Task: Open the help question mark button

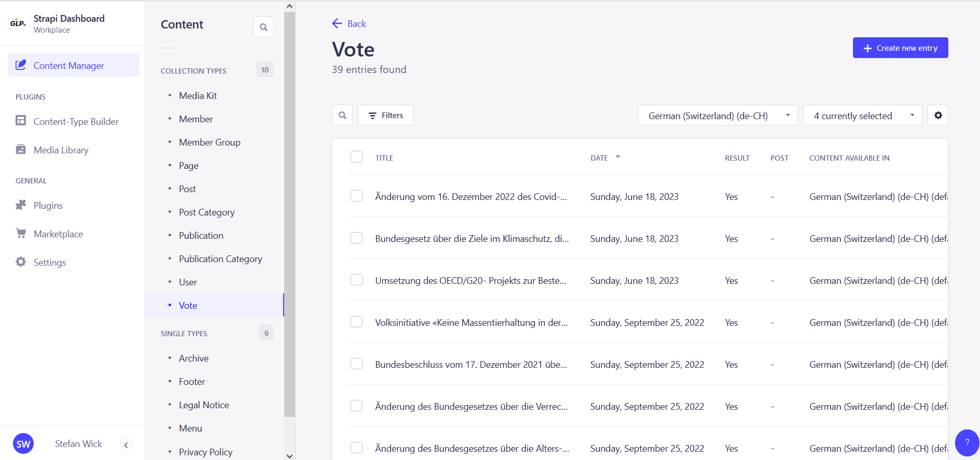Action: click(x=967, y=442)
